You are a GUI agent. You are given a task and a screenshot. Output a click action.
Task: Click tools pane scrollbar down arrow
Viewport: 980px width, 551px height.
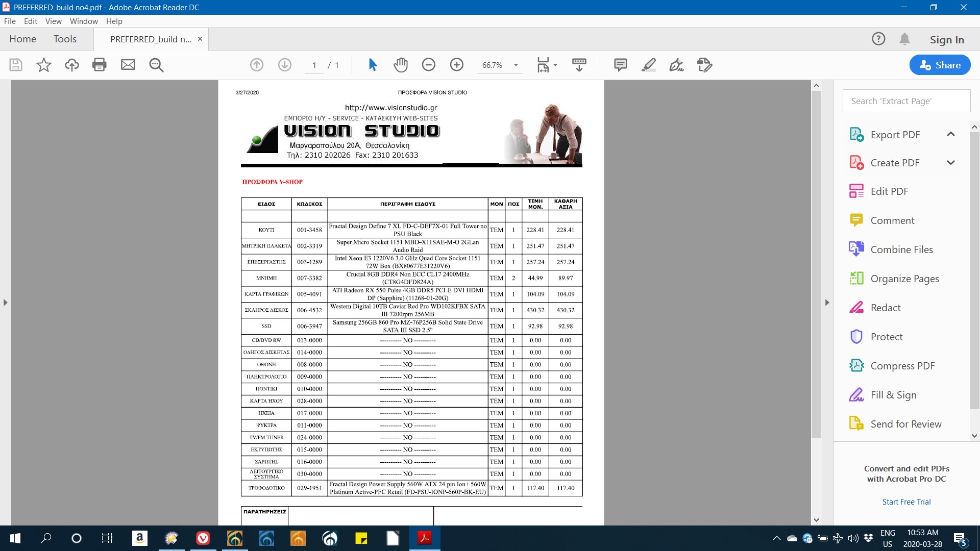(974, 436)
